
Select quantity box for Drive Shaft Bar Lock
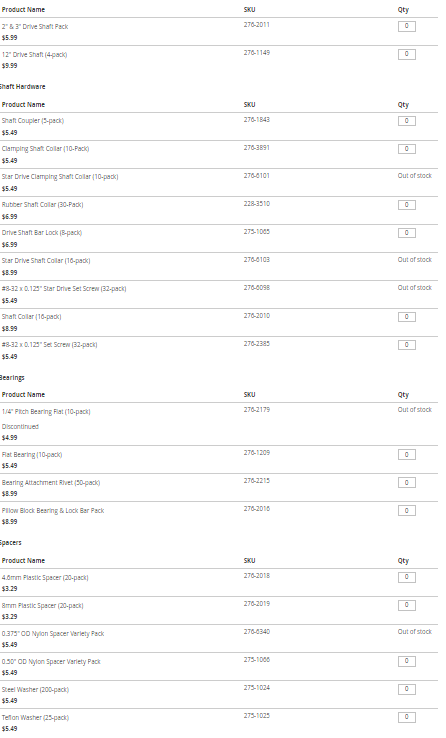click(x=406, y=233)
